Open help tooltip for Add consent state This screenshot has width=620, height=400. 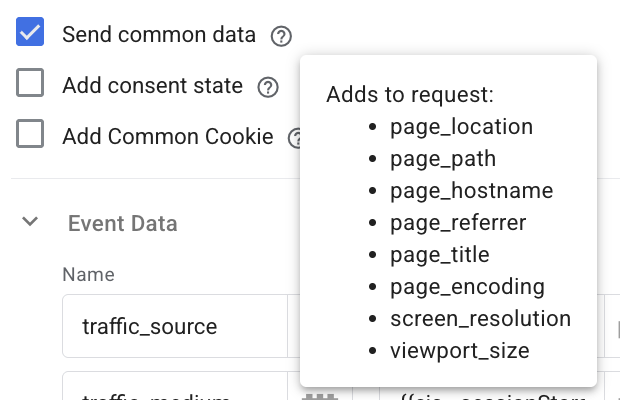[x=267, y=87]
